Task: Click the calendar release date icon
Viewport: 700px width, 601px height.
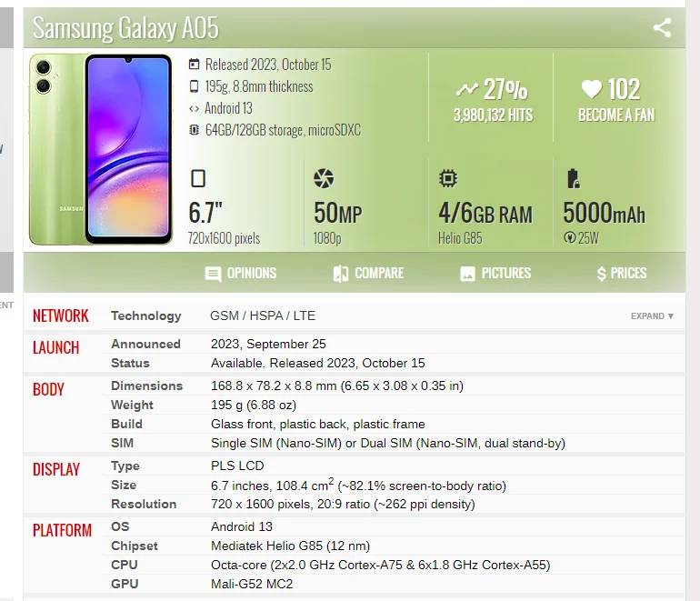Action: 194,65
